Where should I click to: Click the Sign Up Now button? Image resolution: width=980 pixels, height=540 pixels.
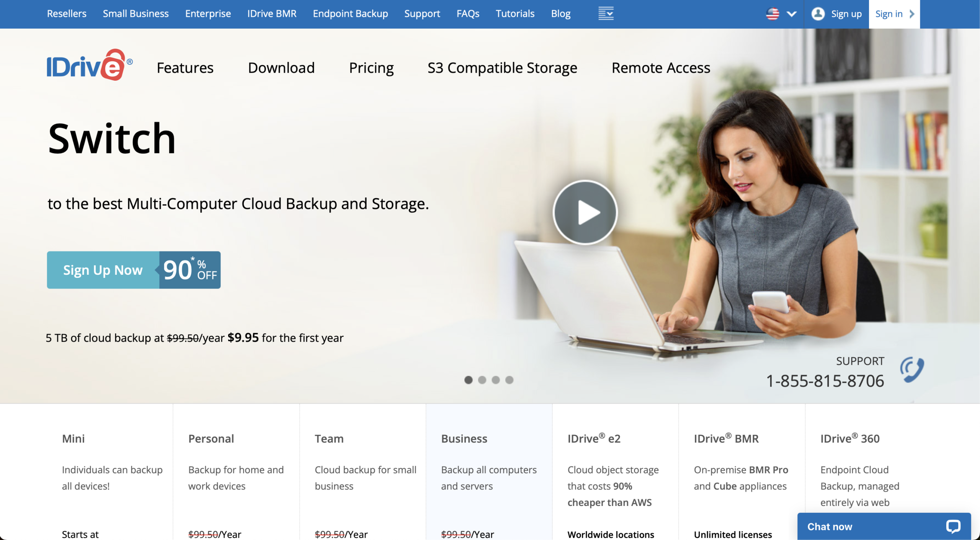tap(103, 269)
